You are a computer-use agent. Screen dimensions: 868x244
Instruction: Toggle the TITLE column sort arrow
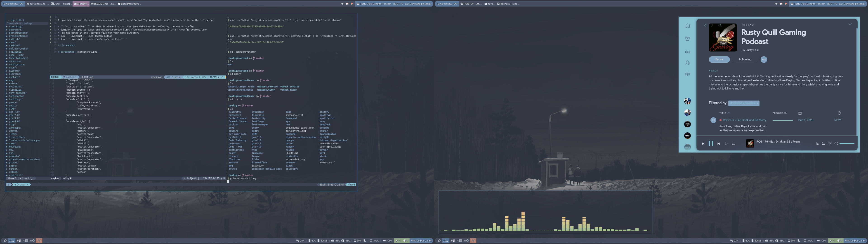coord(729,113)
